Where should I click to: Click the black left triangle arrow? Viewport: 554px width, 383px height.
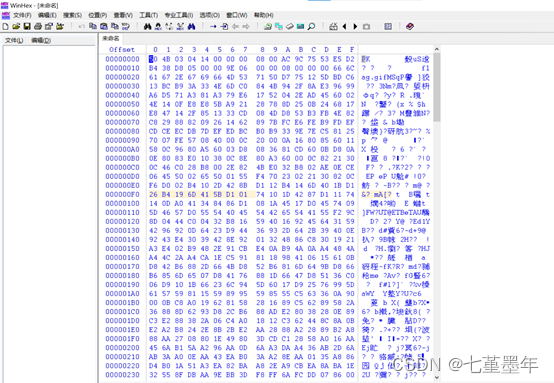click(344, 26)
